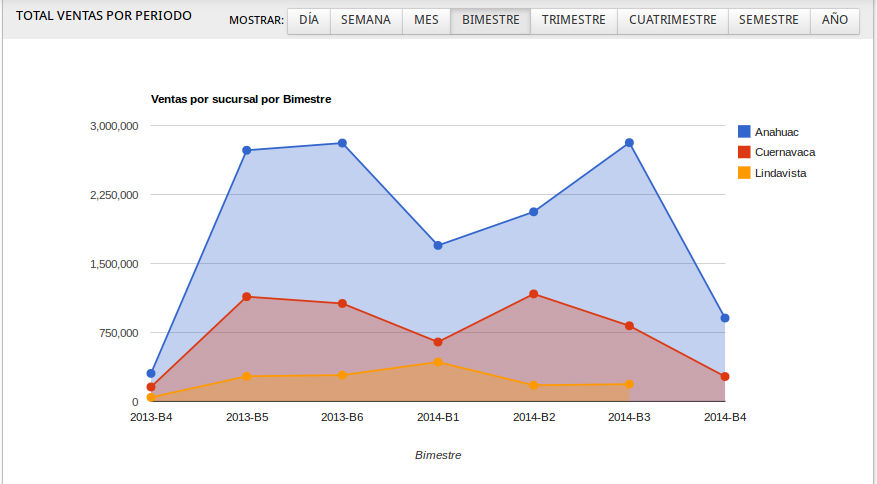Click Anahuac data point at 2014-B1
The width and height of the screenshot is (877, 484).
coord(438,245)
